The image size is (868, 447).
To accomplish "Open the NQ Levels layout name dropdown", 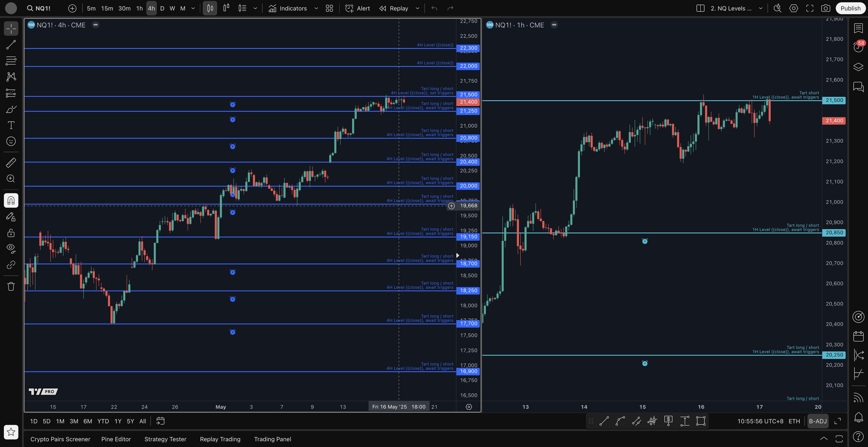I will point(760,8).
